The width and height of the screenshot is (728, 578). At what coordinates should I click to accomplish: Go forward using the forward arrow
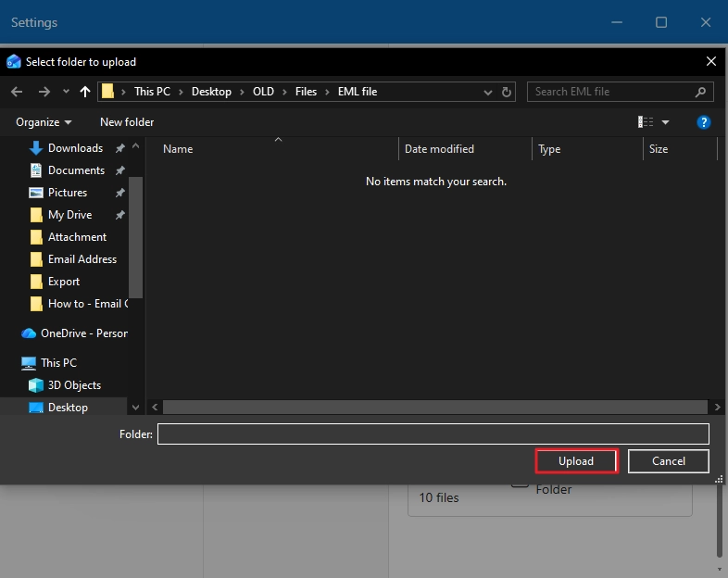[44, 92]
